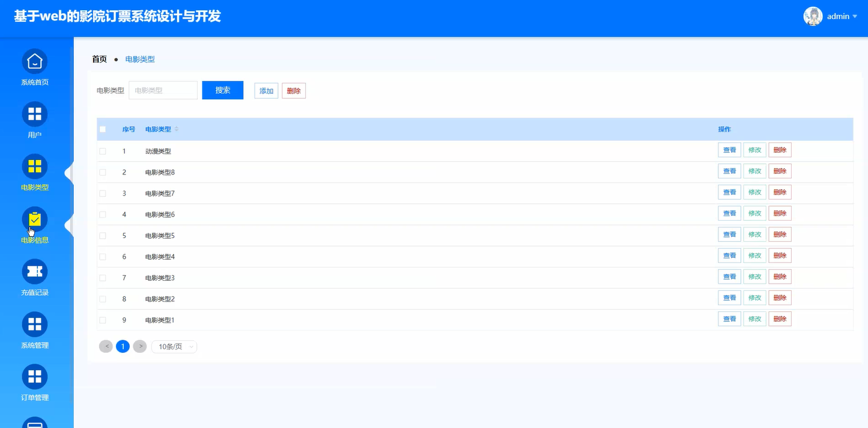This screenshot has width=868, height=428.
Task: Click 修改 for 电影类型5
Action: pyautogui.click(x=754, y=234)
